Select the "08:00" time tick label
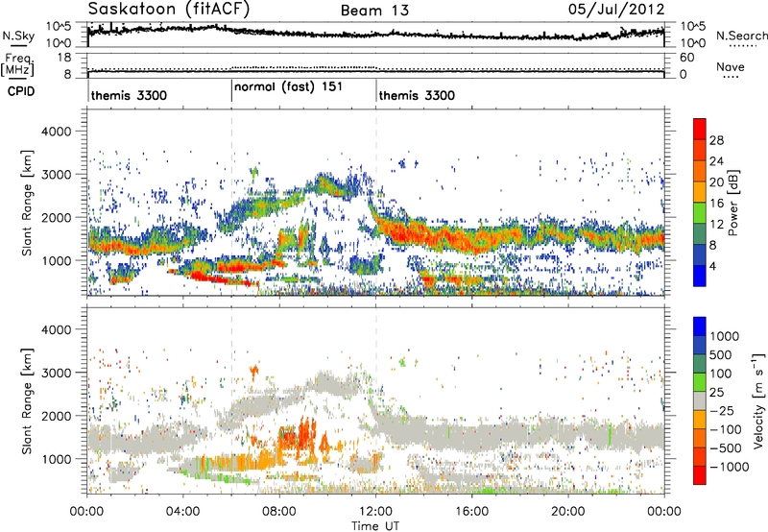This screenshot has height=532, width=768. point(279,512)
